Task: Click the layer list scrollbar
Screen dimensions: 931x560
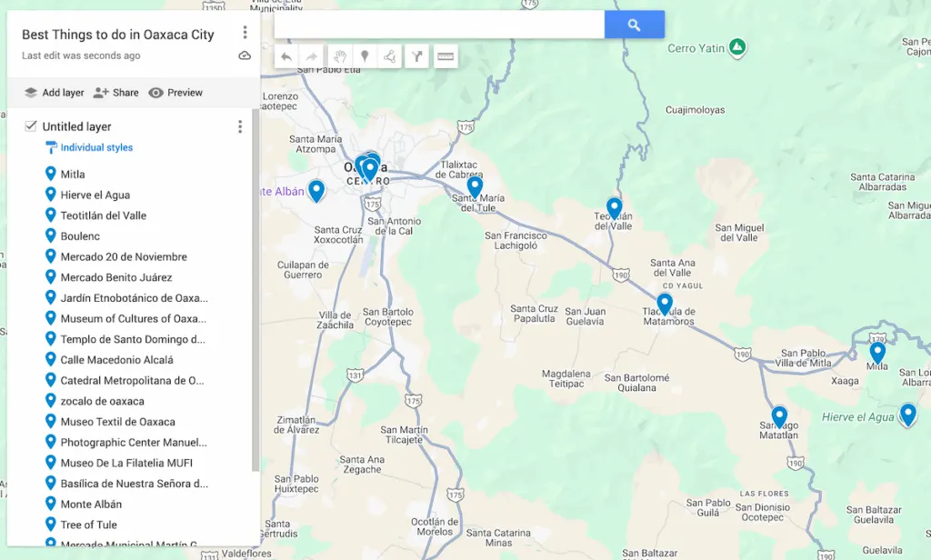Action: point(255,290)
